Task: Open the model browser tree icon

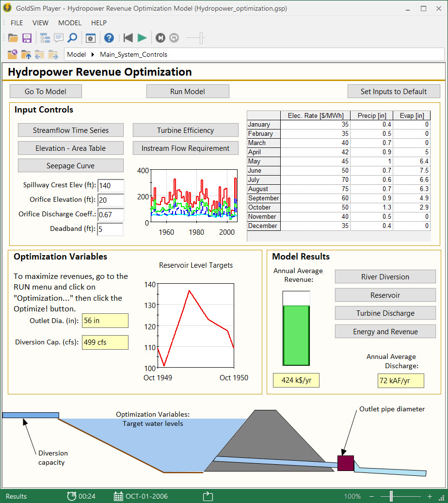Action: pyautogui.click(x=45, y=38)
